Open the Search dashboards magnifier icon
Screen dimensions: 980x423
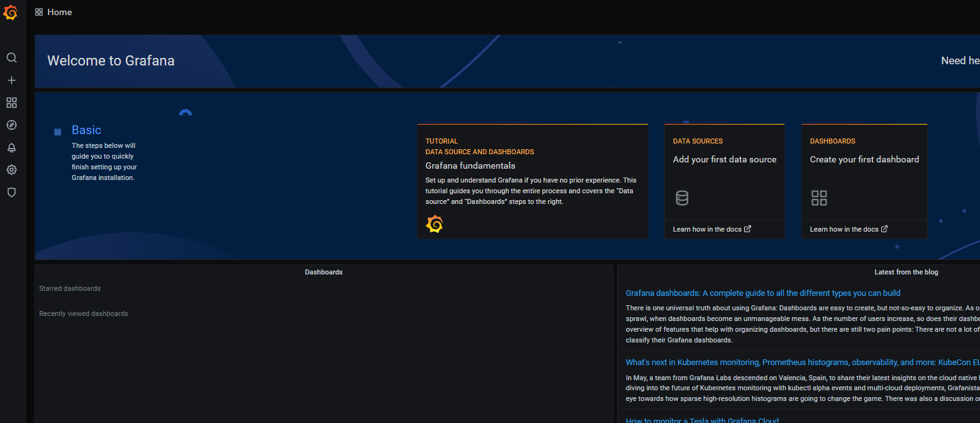(11, 58)
